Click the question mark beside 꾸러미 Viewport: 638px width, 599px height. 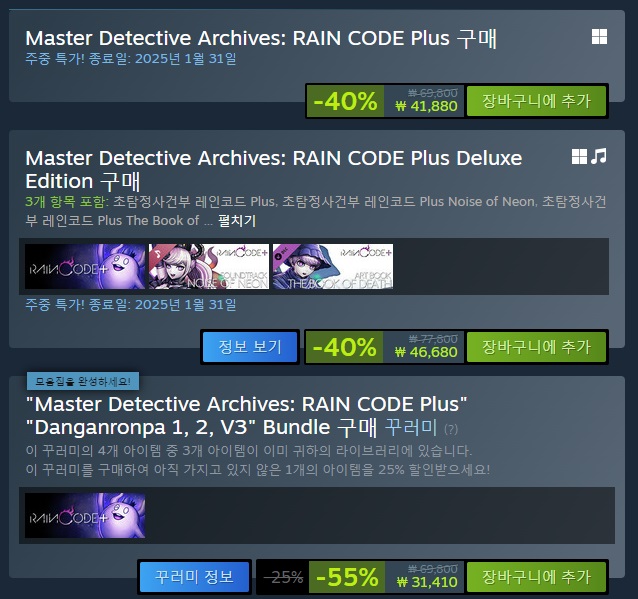click(x=451, y=429)
